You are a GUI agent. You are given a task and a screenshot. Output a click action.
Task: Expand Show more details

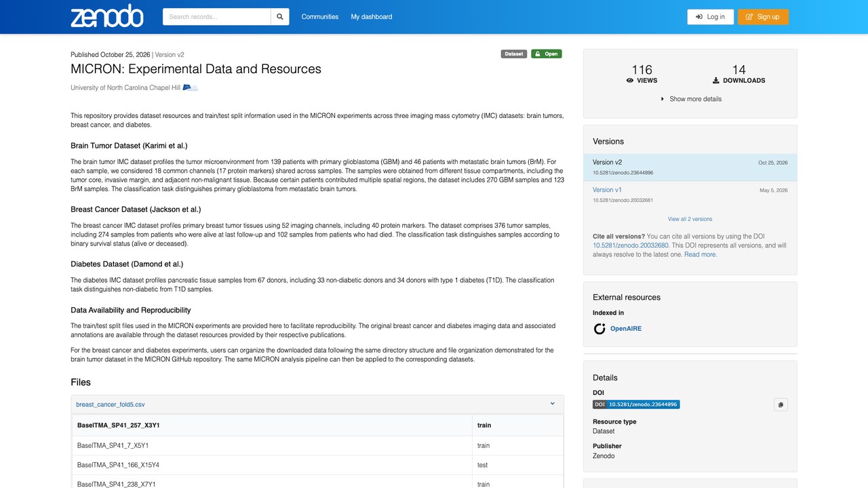pos(690,99)
